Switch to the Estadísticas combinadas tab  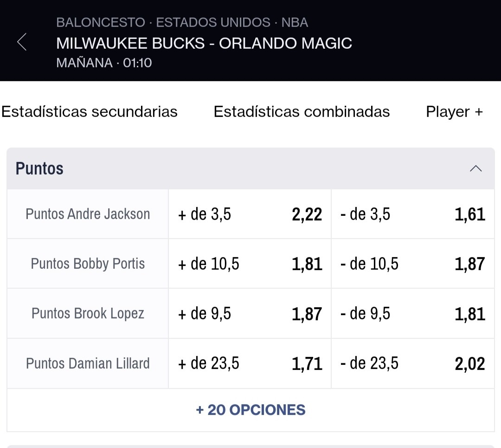coord(302,112)
